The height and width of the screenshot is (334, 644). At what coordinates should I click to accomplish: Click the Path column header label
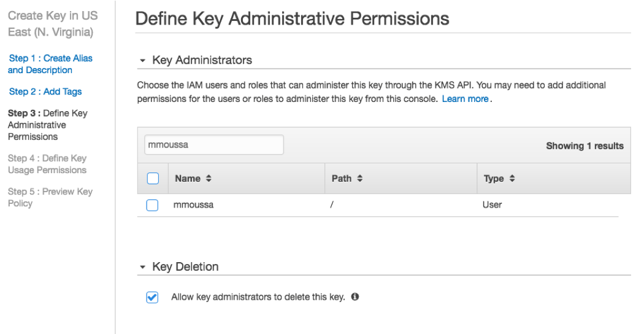click(x=342, y=178)
